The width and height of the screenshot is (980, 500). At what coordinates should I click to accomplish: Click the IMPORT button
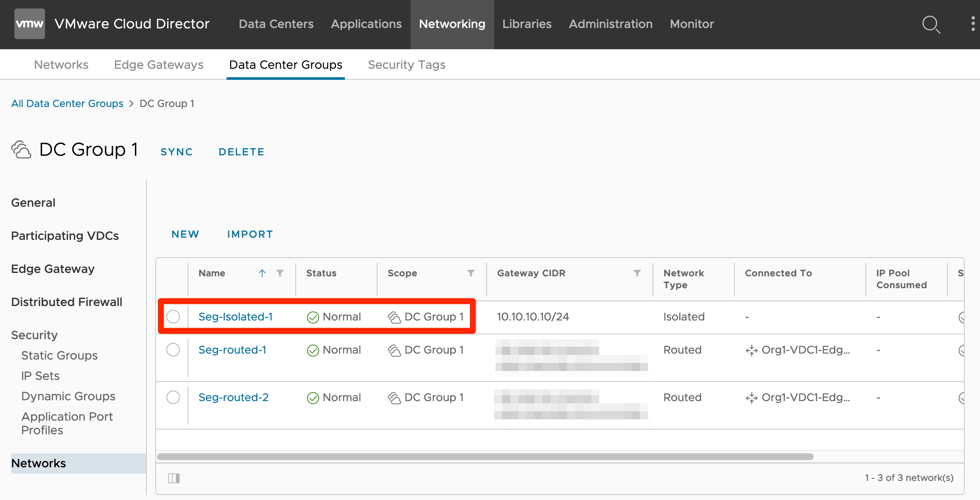pyautogui.click(x=250, y=234)
